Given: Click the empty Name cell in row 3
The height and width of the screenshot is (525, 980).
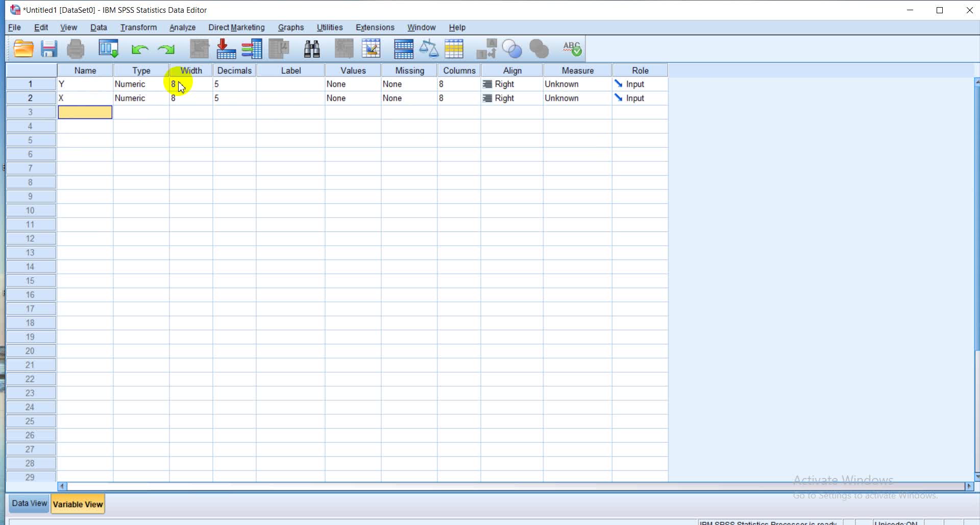Looking at the screenshot, I should (85, 112).
